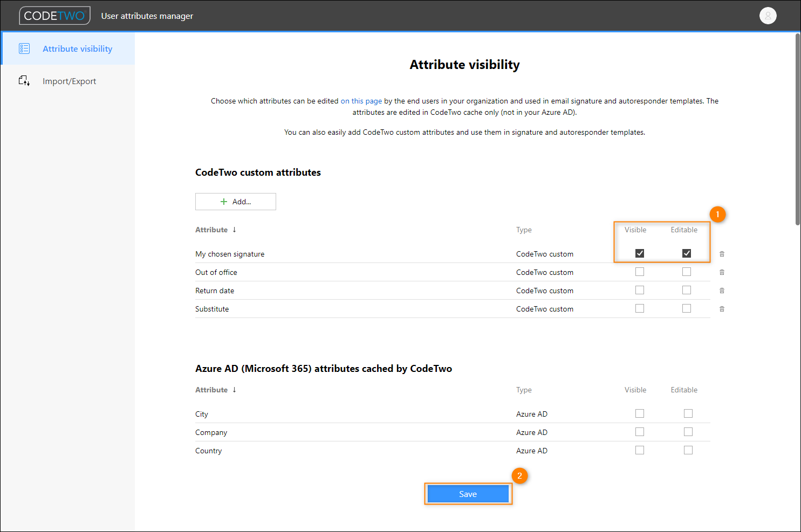801x532 pixels.
Task: Check Editable for Company attribute
Action: (x=688, y=432)
